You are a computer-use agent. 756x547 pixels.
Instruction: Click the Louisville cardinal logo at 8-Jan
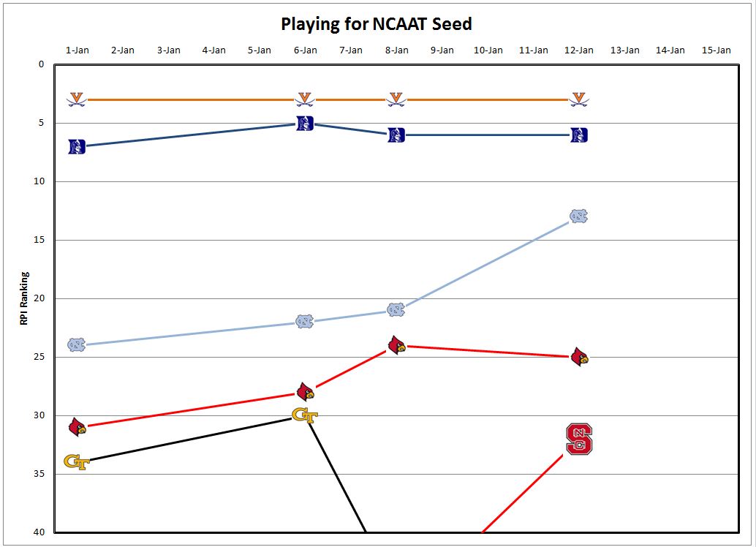(x=396, y=345)
